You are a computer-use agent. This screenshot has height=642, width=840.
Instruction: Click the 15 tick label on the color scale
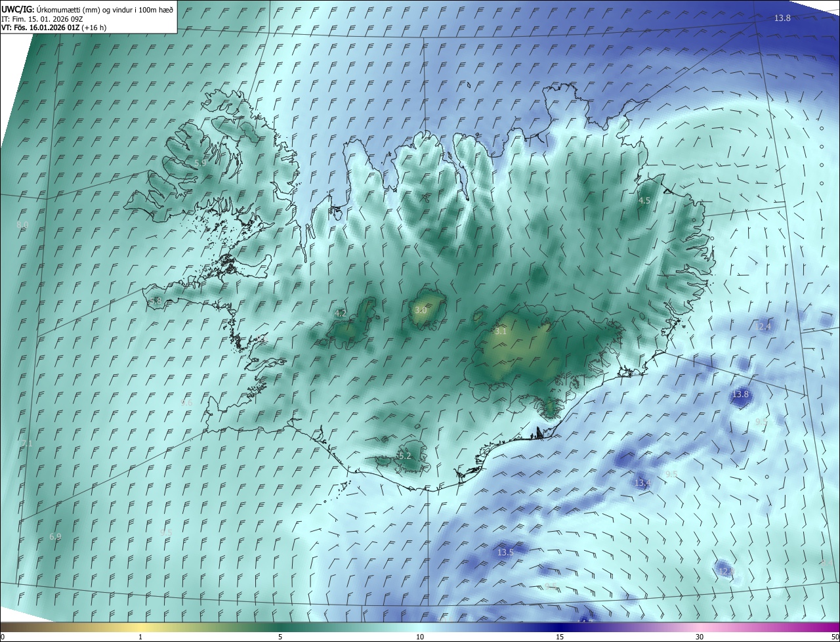[560, 637]
